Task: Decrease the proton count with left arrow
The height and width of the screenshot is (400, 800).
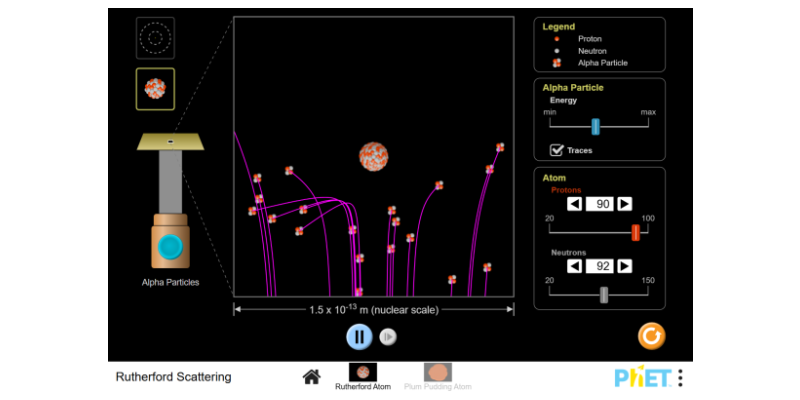Action: pyautogui.click(x=575, y=204)
